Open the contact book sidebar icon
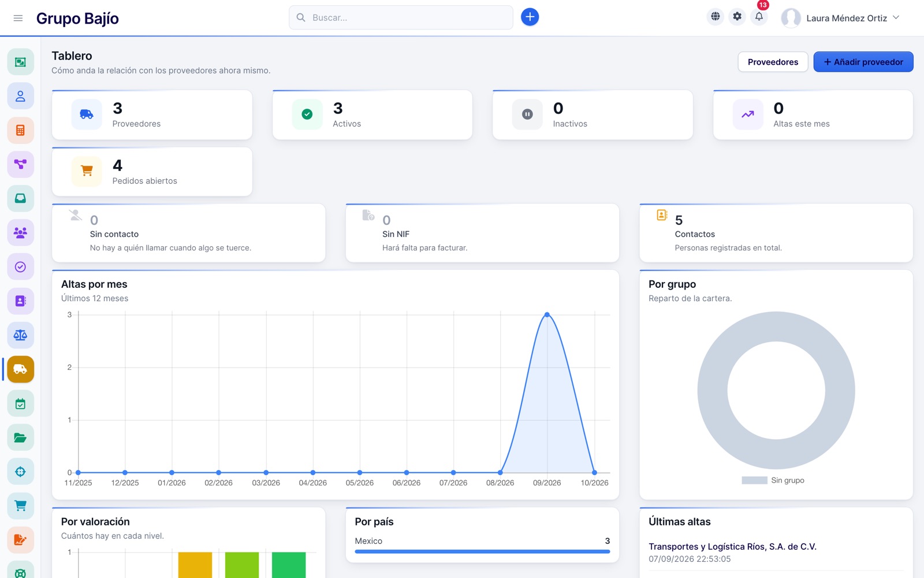The width and height of the screenshot is (924, 578). tap(20, 301)
